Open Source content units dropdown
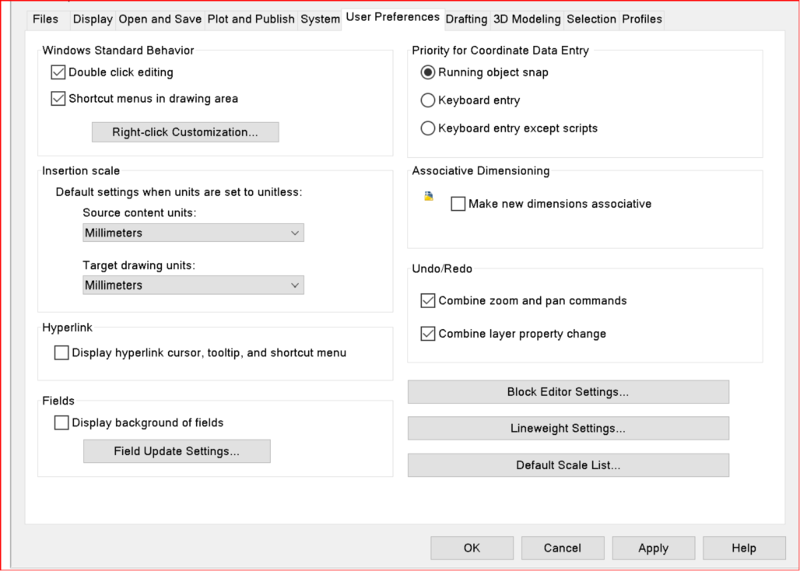 pyautogui.click(x=193, y=233)
